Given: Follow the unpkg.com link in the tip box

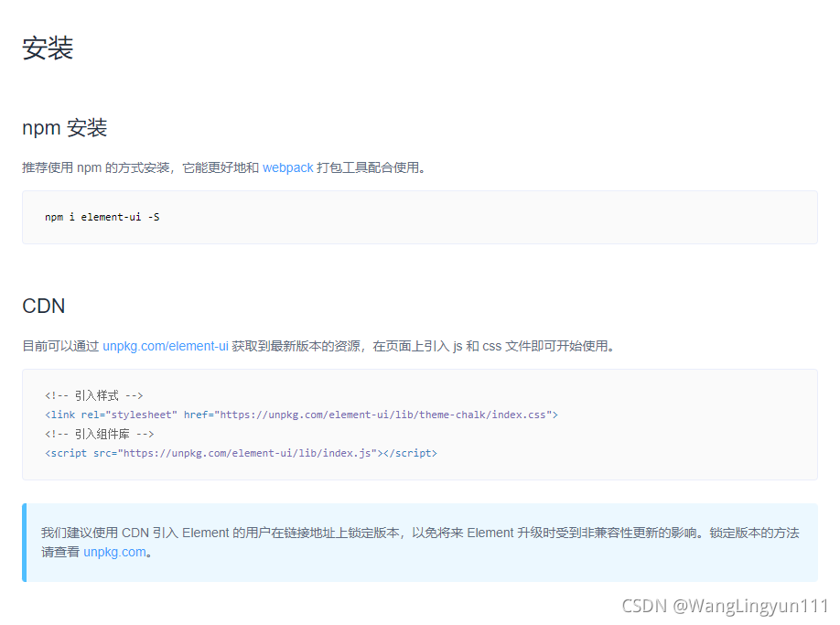Looking at the screenshot, I should click(x=114, y=552).
